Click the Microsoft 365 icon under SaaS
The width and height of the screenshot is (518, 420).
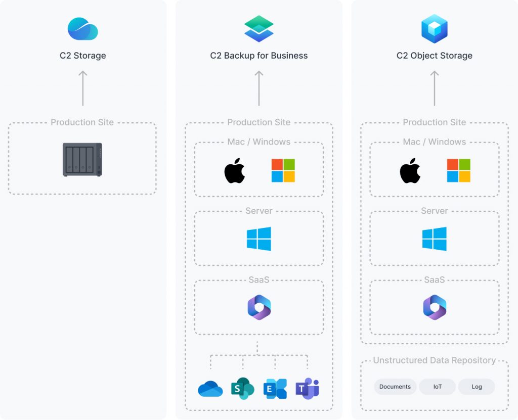[259, 307]
